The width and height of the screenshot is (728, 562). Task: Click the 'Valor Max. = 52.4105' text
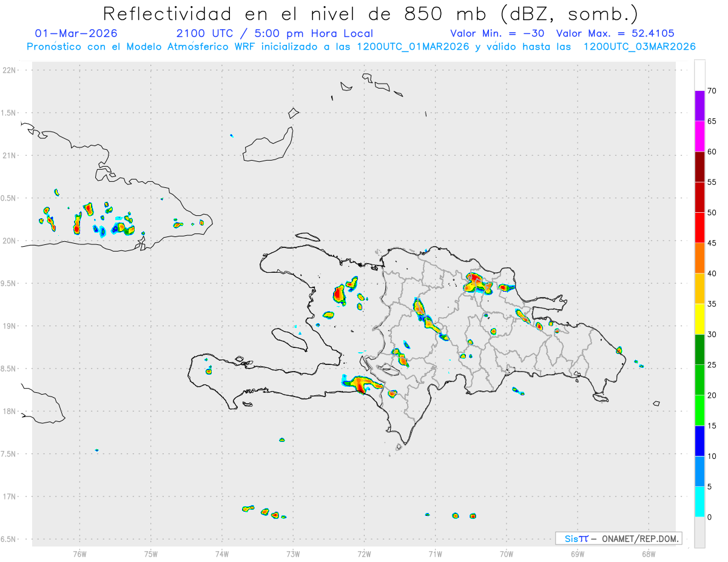pos(615,33)
